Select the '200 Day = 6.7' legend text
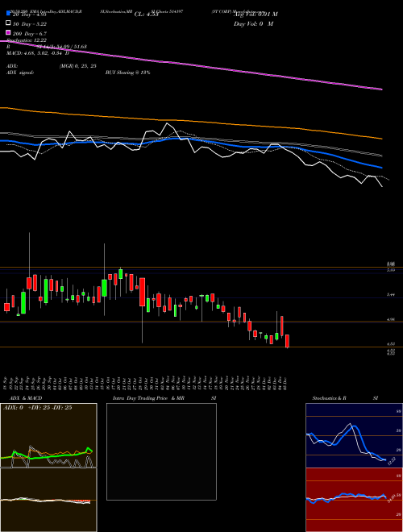 pyautogui.click(x=30, y=34)
